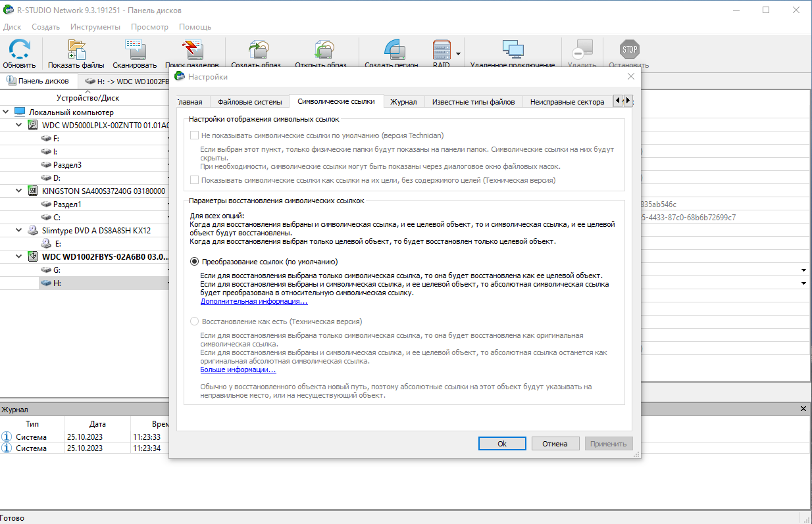Open the Помощь menu
812x524 pixels.
point(195,27)
